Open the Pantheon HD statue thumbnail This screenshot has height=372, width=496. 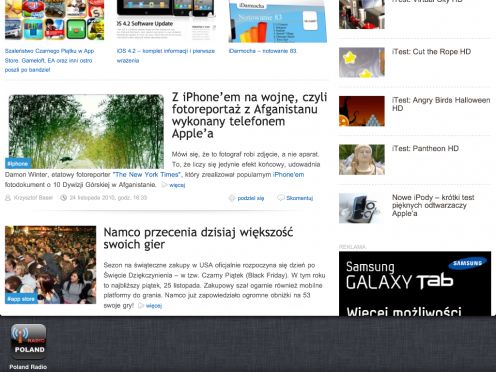tap(362, 159)
